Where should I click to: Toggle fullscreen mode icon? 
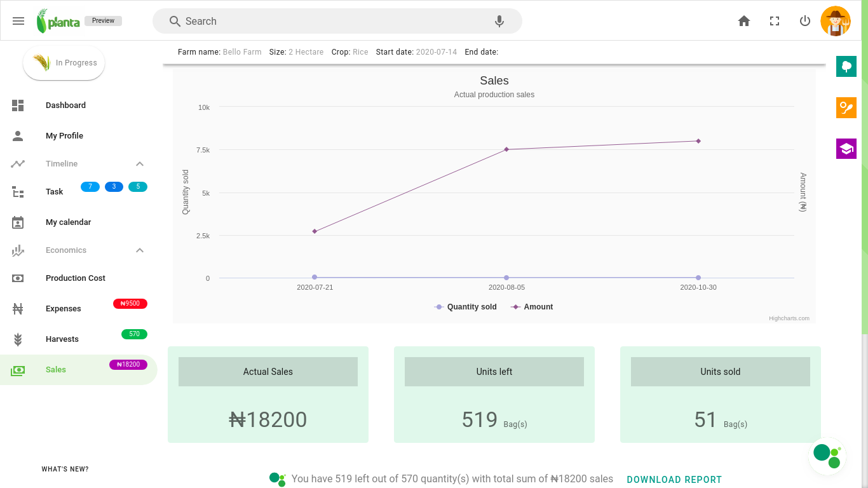point(775,21)
